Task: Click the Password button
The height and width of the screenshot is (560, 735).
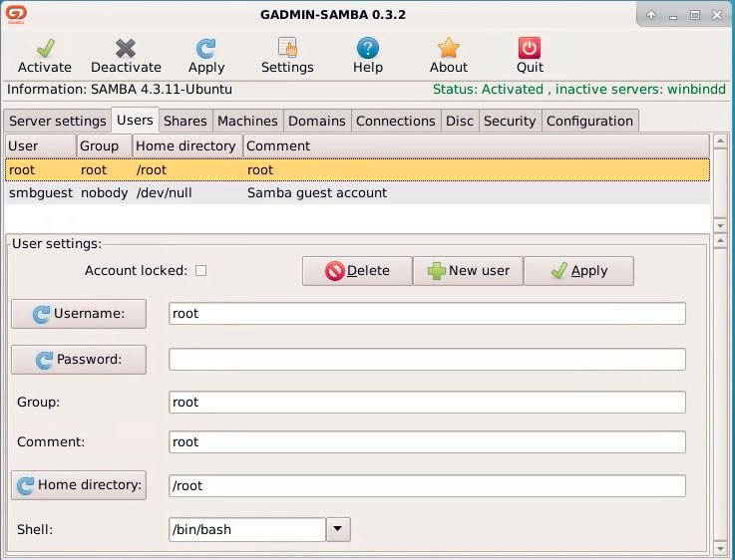Action: [x=79, y=360]
